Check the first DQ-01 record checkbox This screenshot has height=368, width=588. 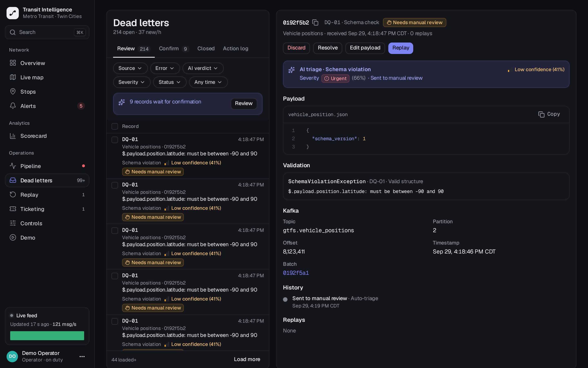coord(115,140)
